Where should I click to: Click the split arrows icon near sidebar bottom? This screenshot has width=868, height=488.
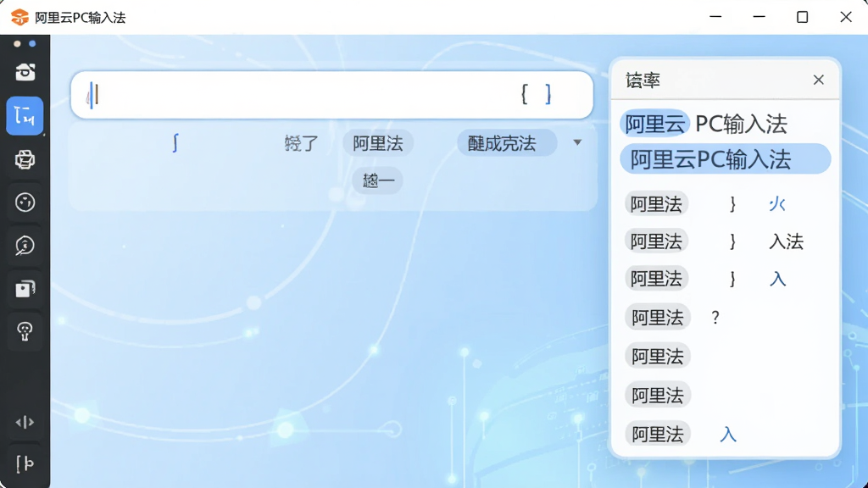click(25, 423)
